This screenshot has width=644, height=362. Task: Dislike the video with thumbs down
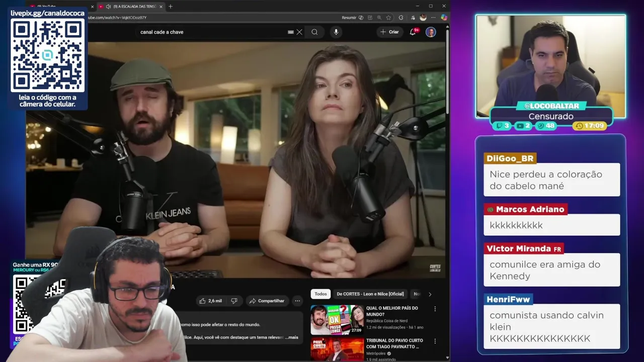click(234, 301)
